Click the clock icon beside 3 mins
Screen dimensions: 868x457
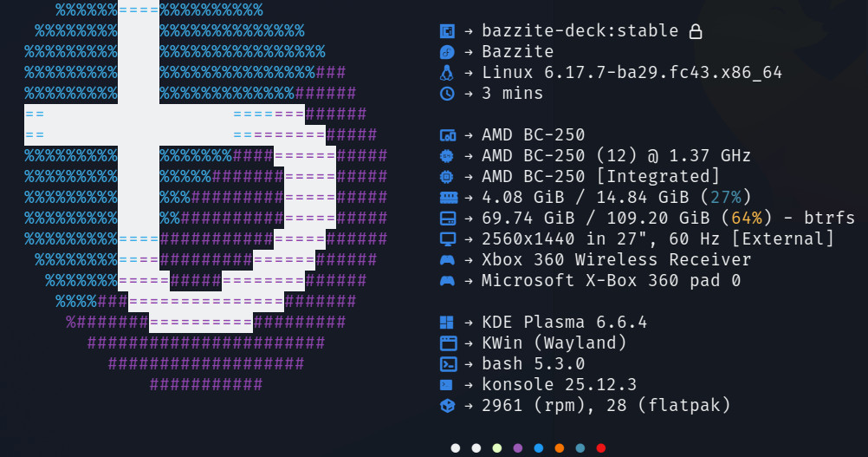(x=447, y=94)
